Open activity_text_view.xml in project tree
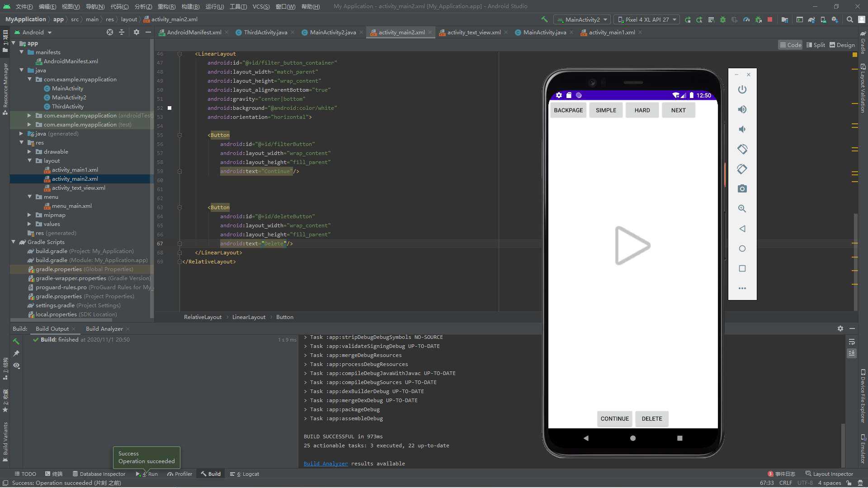This screenshot has width=868, height=488. tap(78, 188)
